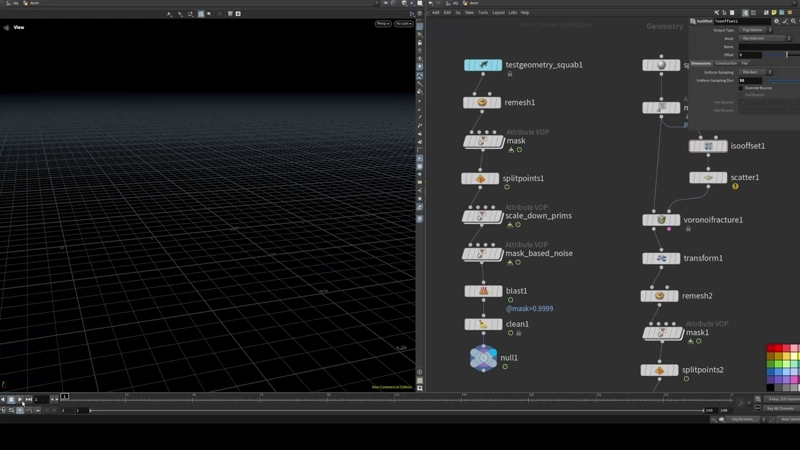800x450 pixels.
Task: Select the voronoifracture1 node icon
Action: point(661,220)
